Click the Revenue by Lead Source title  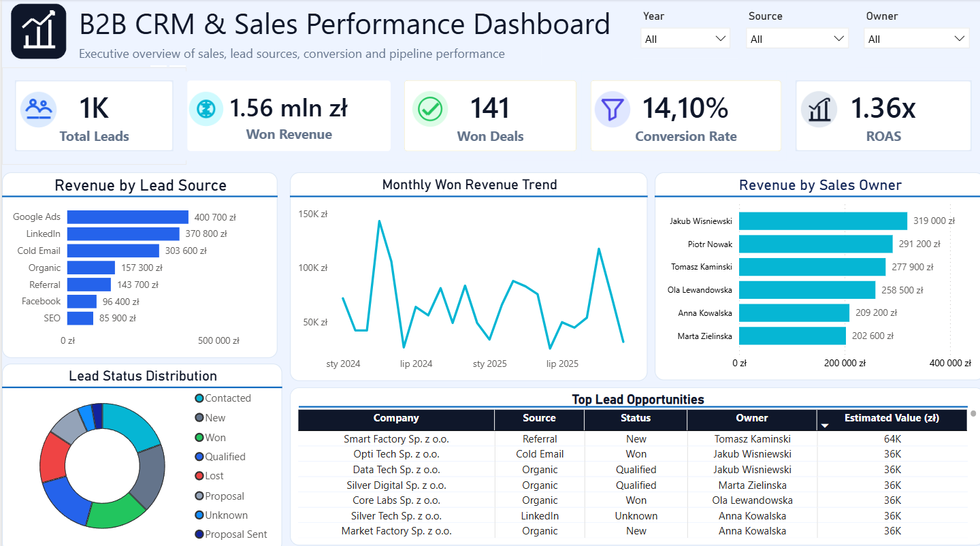140,186
